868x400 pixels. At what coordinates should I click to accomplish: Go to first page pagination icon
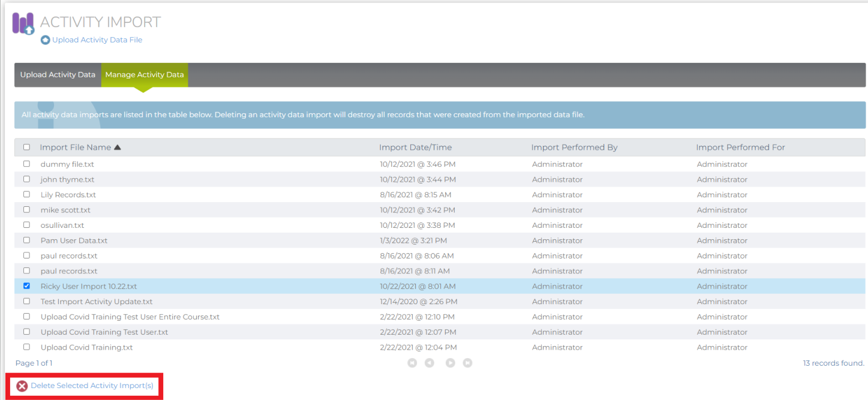pos(412,363)
